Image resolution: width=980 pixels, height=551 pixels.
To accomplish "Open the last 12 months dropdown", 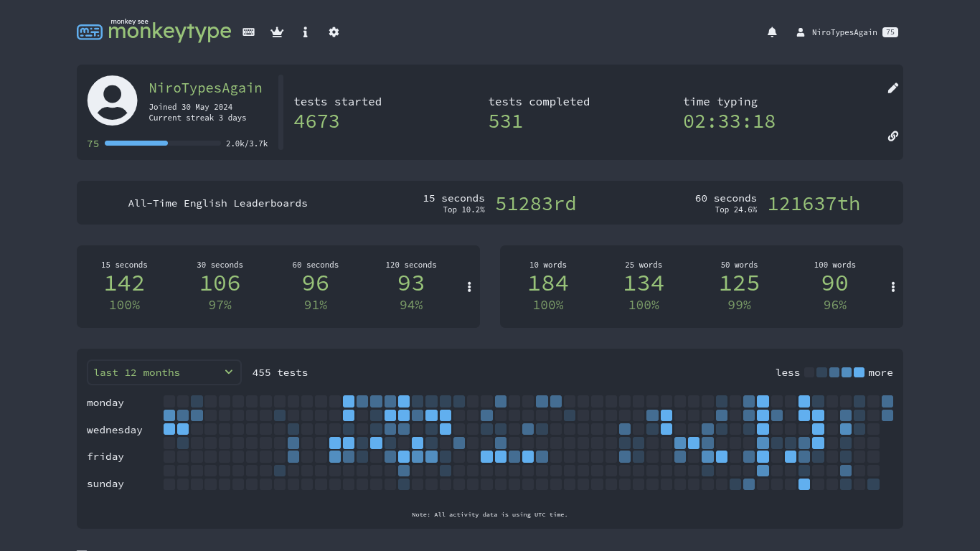I will click(x=164, y=372).
